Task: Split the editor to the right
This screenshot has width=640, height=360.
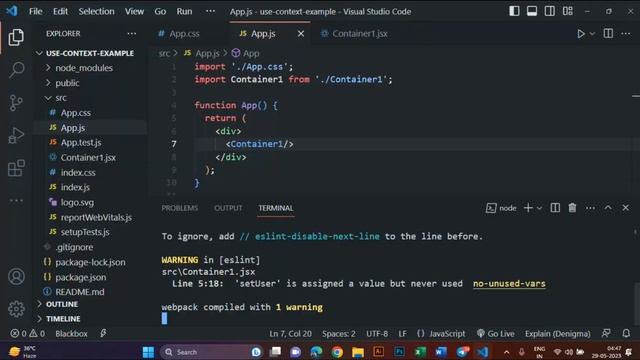Action: [x=608, y=33]
